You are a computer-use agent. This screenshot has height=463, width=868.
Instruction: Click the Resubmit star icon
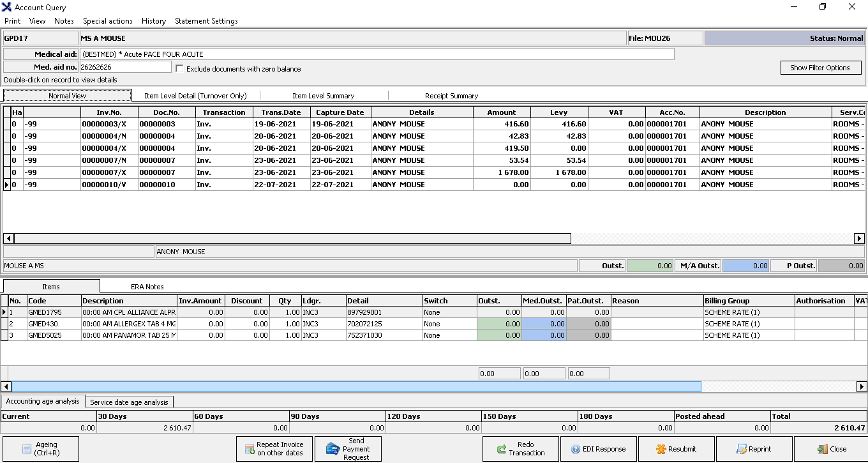click(x=661, y=449)
